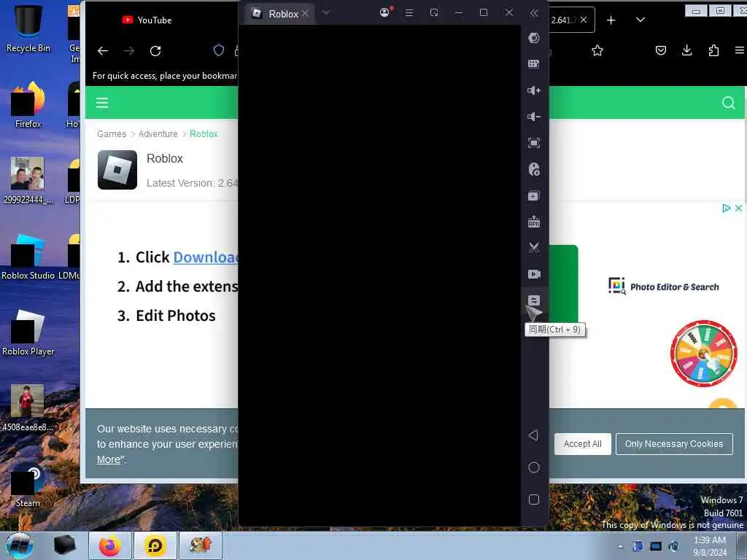
Task: Increase emulator volume with the volume-up icon
Action: [x=533, y=90]
